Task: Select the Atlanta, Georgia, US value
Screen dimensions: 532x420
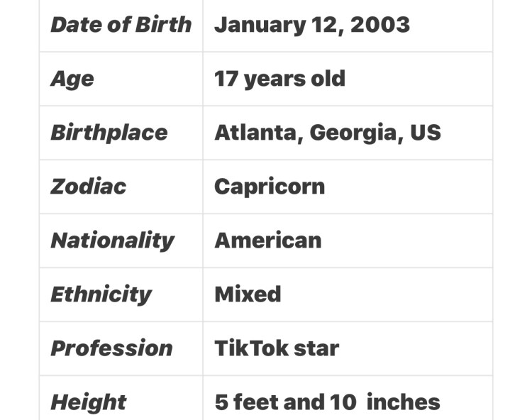Action: click(x=327, y=133)
